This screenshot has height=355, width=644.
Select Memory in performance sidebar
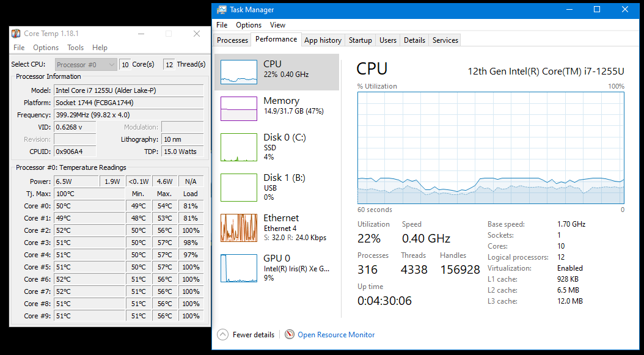point(277,109)
